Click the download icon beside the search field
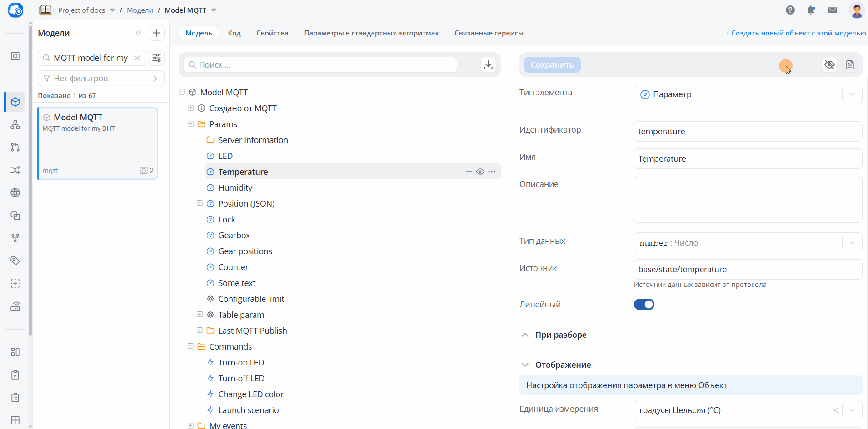The width and height of the screenshot is (868, 429). pyautogui.click(x=488, y=65)
